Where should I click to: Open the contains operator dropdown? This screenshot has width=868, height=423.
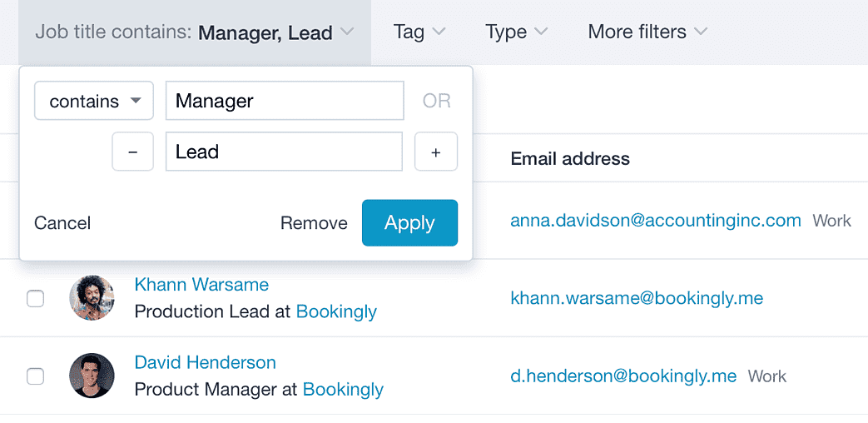pyautogui.click(x=94, y=101)
